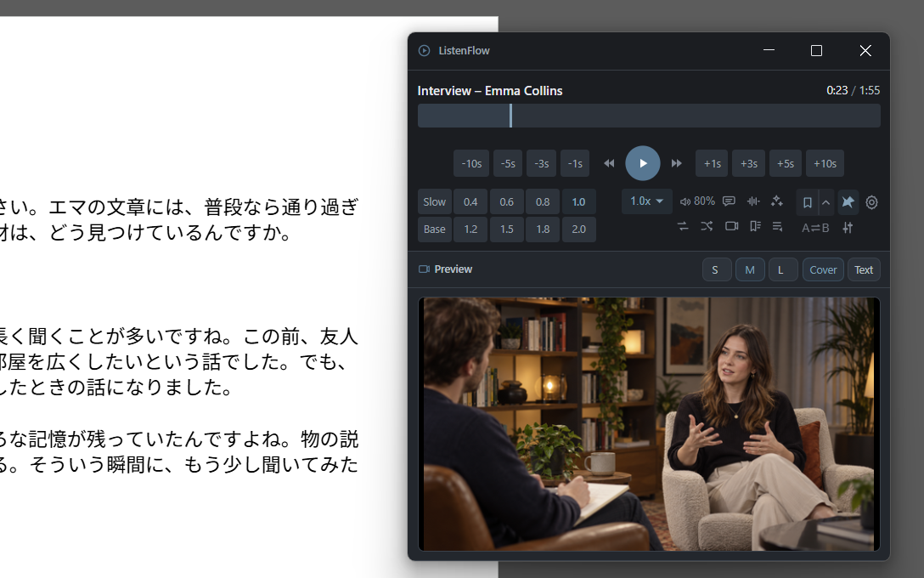Viewport: 924px width, 578px height.
Task: Toggle A⇌B repeat section
Action: pos(815,228)
